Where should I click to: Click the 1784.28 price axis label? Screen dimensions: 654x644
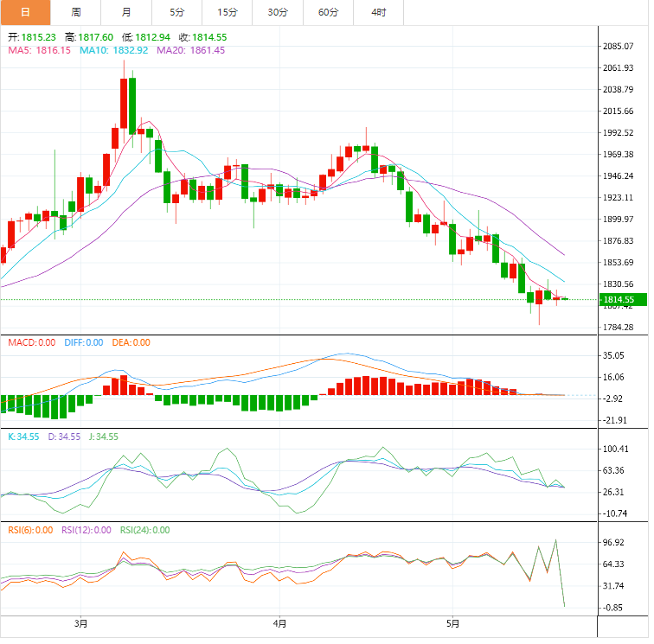click(x=619, y=328)
